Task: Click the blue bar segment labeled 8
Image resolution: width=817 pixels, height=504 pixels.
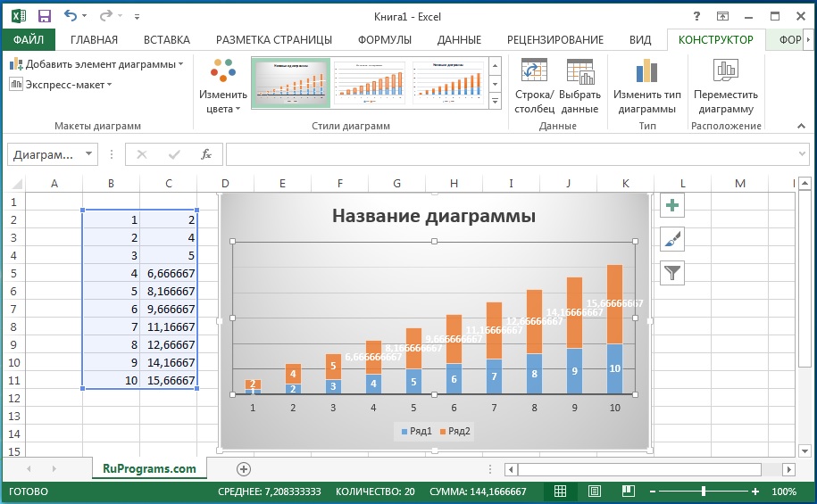Action: point(535,373)
